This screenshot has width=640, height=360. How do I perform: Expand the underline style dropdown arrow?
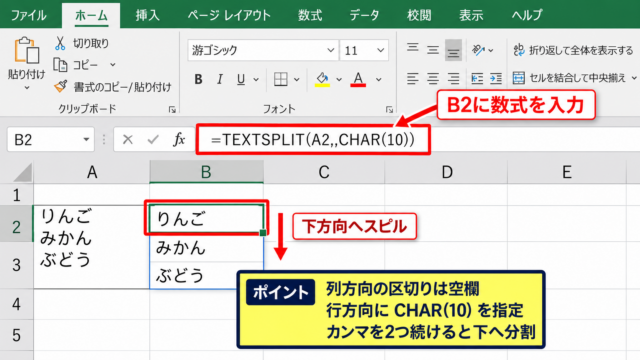tap(256, 79)
